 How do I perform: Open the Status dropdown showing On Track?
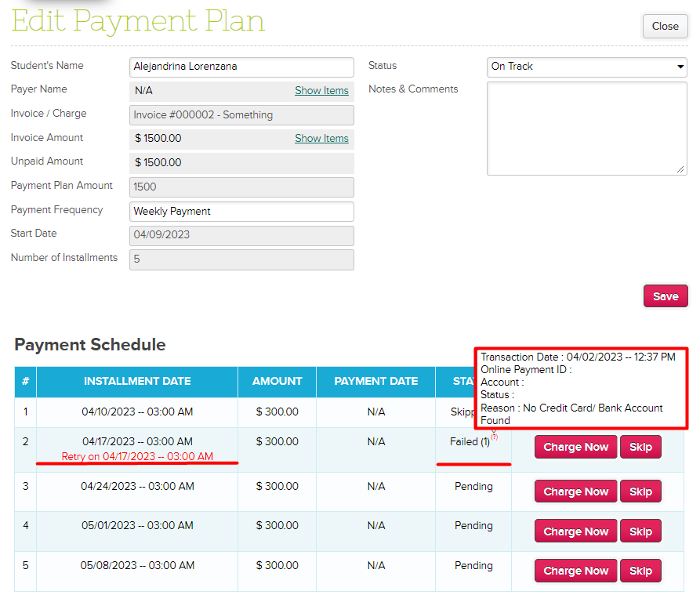pyautogui.click(x=586, y=67)
